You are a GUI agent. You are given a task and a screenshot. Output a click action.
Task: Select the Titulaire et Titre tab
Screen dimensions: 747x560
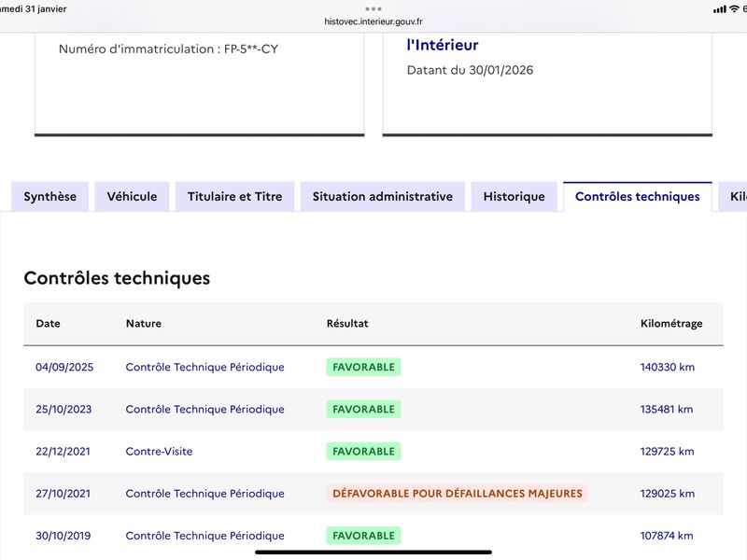pos(234,197)
